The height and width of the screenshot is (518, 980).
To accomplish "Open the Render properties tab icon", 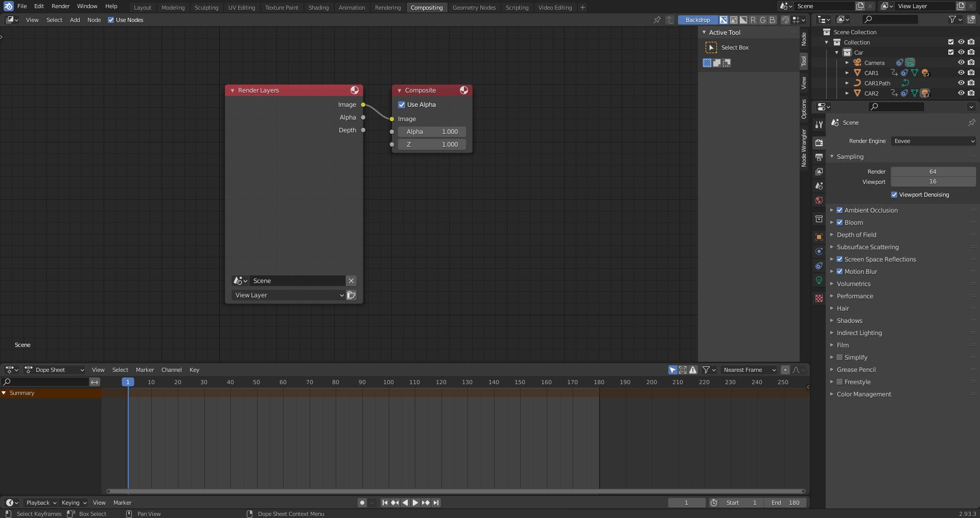I will [819, 143].
